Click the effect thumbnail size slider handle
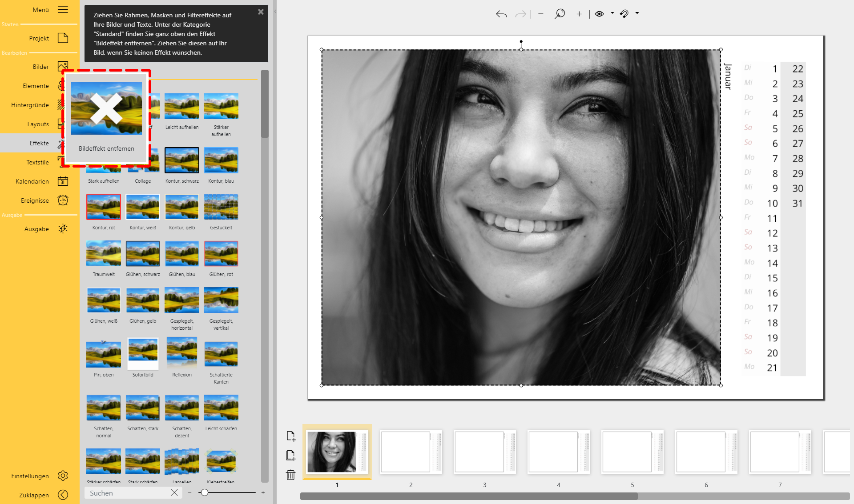Screen dimensions: 854x504 pos(204,492)
